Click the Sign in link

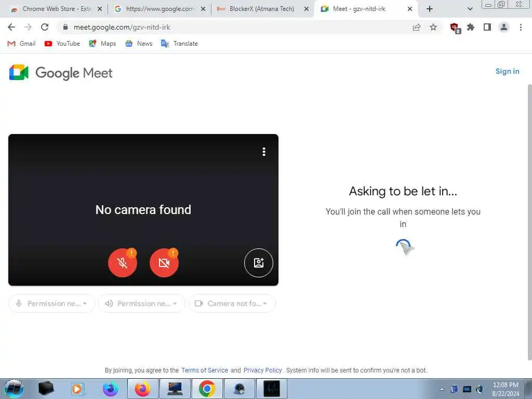coord(507,71)
